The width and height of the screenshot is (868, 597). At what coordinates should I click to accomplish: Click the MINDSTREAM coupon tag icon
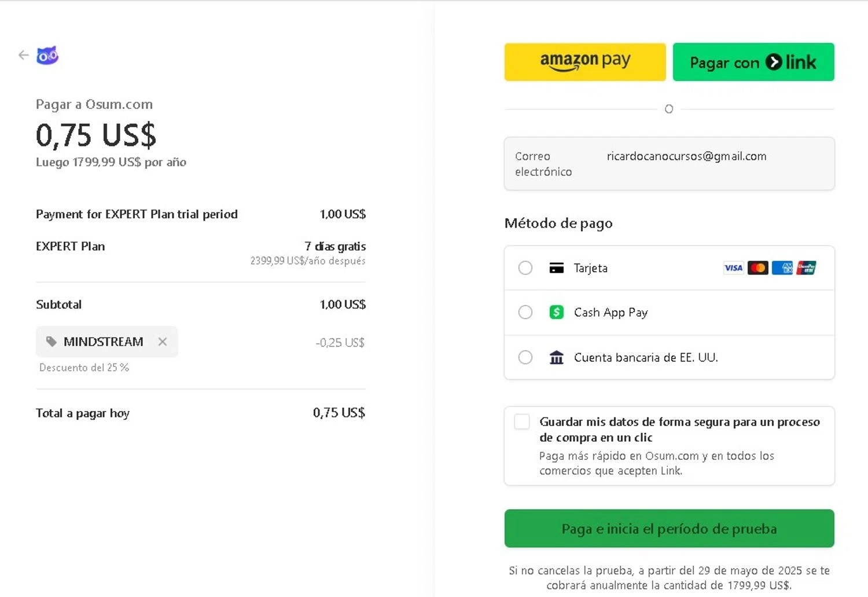(x=52, y=342)
